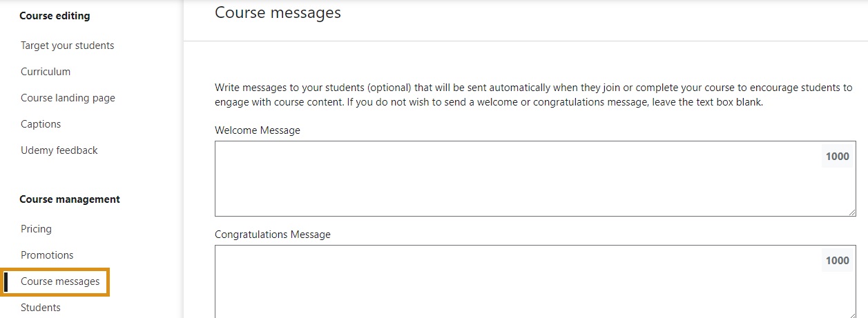Open Udemy feedback section
This screenshot has width=868, height=318.
coord(59,150)
